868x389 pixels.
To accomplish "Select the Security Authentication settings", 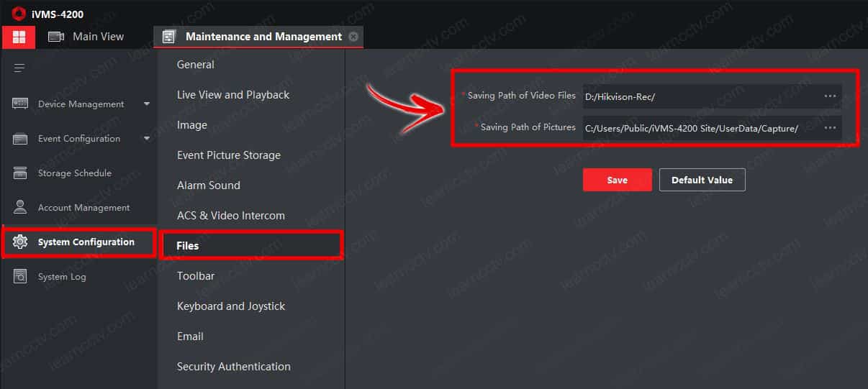I will pyautogui.click(x=234, y=367).
